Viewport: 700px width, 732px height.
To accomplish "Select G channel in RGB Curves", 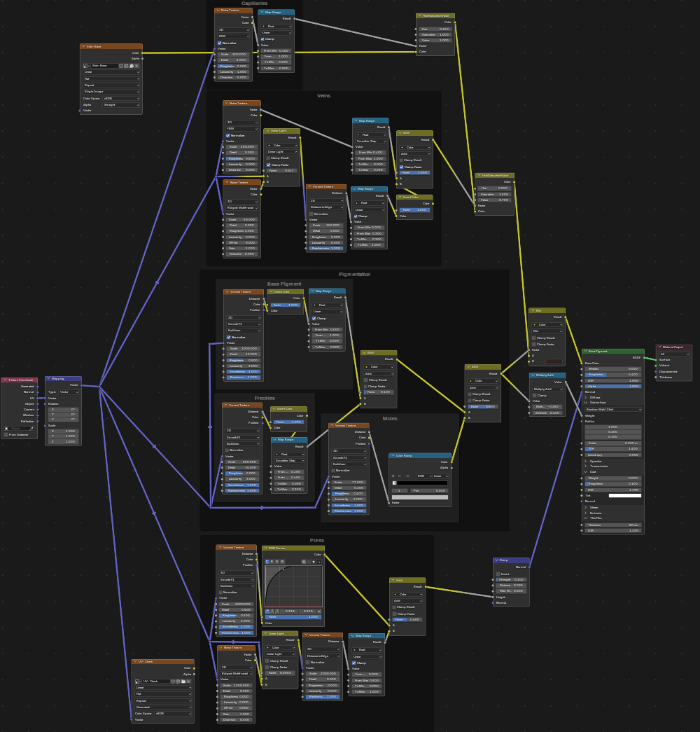I will pos(277,562).
